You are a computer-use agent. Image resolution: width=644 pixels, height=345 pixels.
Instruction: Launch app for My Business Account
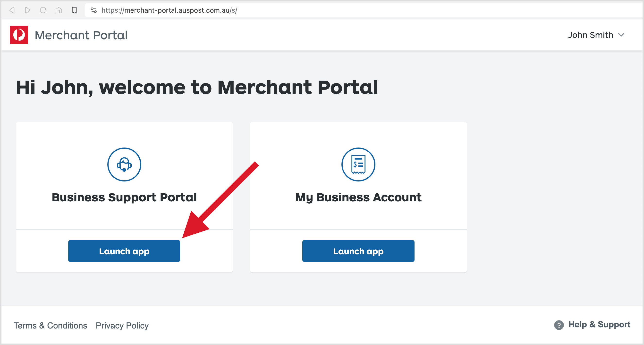point(358,251)
